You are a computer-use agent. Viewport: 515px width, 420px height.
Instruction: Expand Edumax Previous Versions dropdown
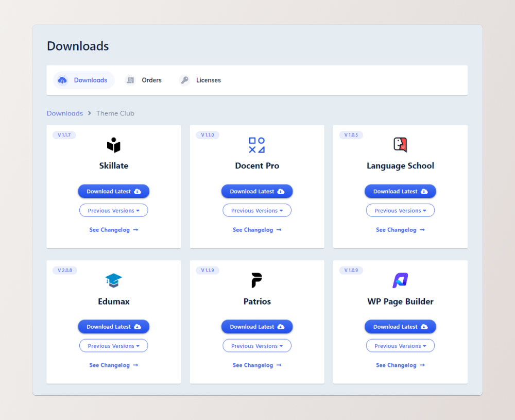(114, 346)
